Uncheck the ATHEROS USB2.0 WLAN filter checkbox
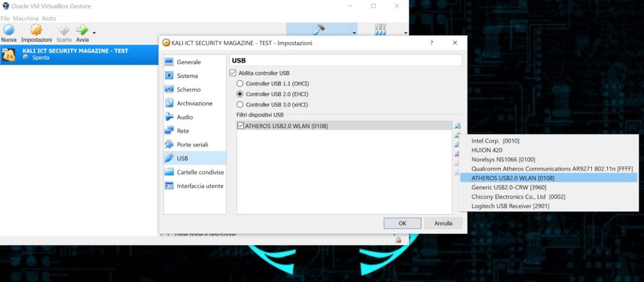The height and width of the screenshot is (282, 644). [x=241, y=126]
